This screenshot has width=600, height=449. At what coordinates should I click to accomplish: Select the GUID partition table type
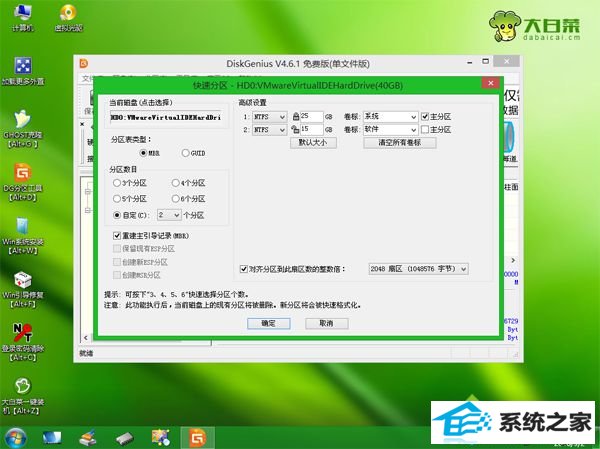(x=186, y=153)
